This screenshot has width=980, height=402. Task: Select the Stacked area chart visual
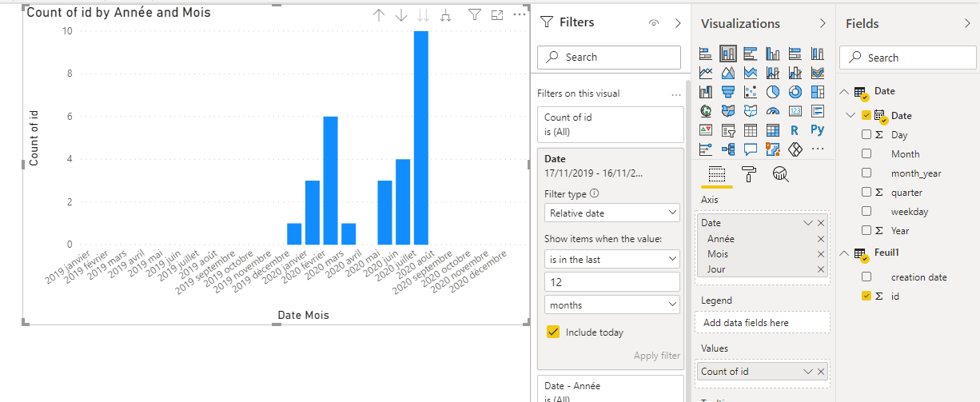click(751, 73)
